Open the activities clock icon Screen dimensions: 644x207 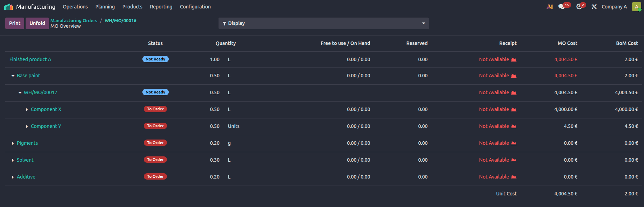(x=579, y=7)
